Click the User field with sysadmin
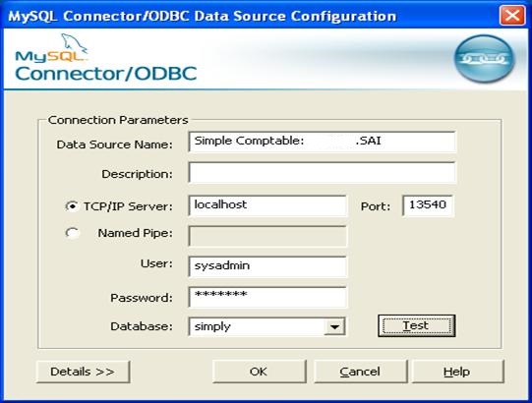This screenshot has height=403, width=532. (267, 266)
